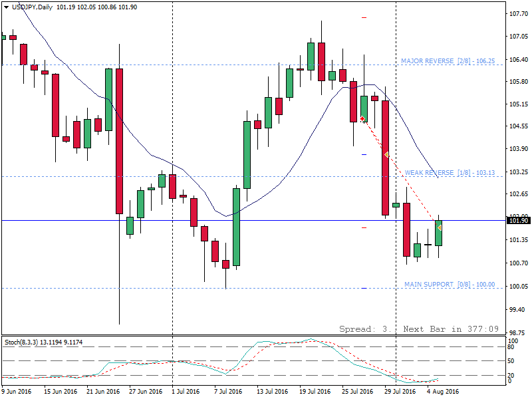The width and height of the screenshot is (532, 399).
Task: Click 104.55 on the price axis
Action: 519,126
